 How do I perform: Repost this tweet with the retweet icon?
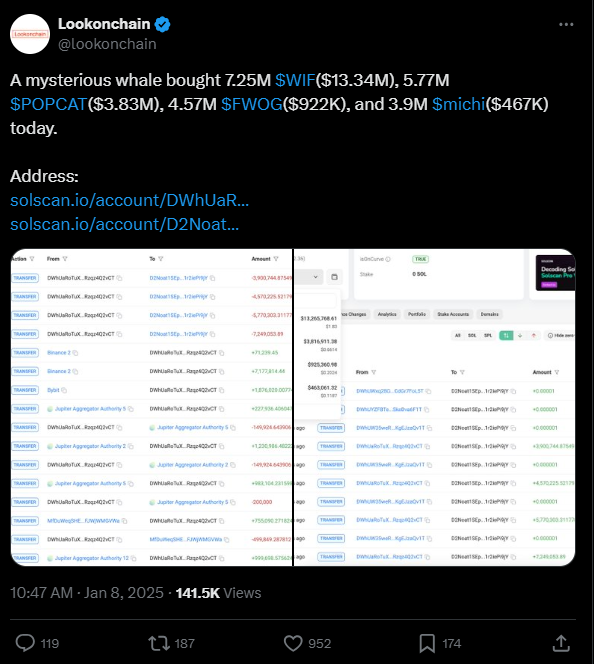[x=159, y=643]
